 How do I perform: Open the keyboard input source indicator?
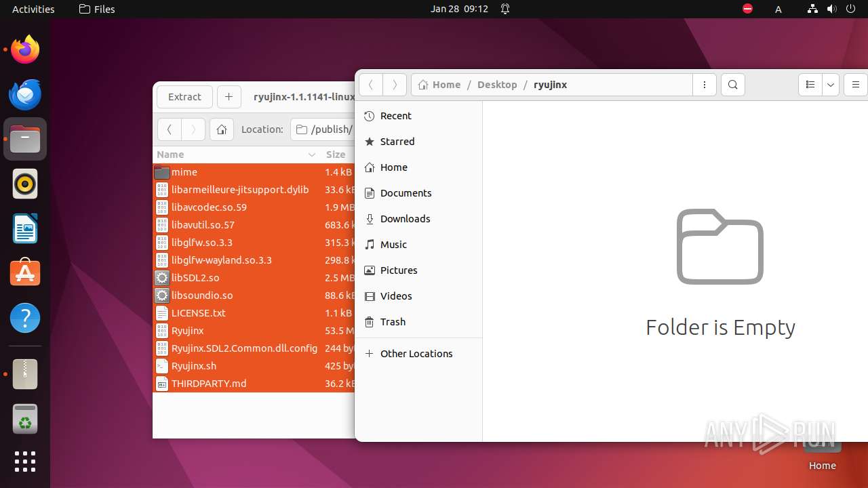click(778, 9)
